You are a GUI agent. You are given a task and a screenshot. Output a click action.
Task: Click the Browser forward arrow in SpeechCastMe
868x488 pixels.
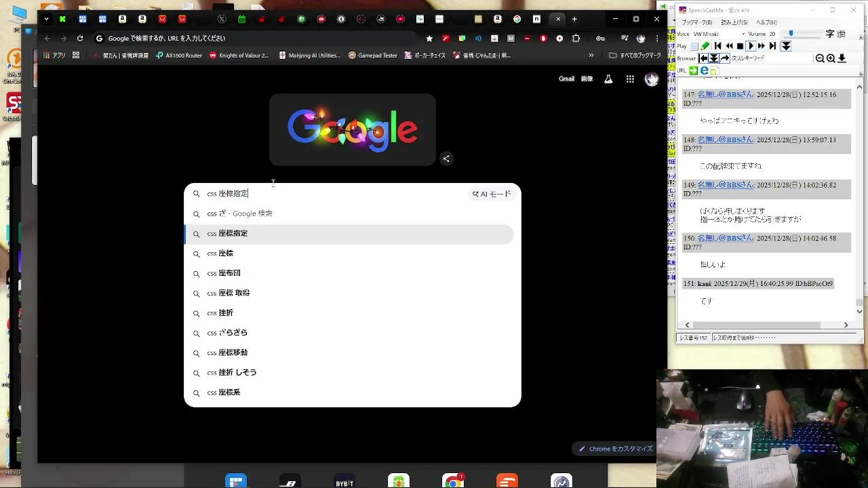(725, 58)
